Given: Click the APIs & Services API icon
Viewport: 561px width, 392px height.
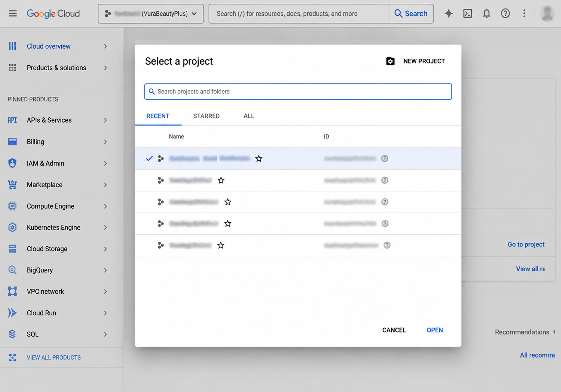Looking at the screenshot, I should [12, 120].
